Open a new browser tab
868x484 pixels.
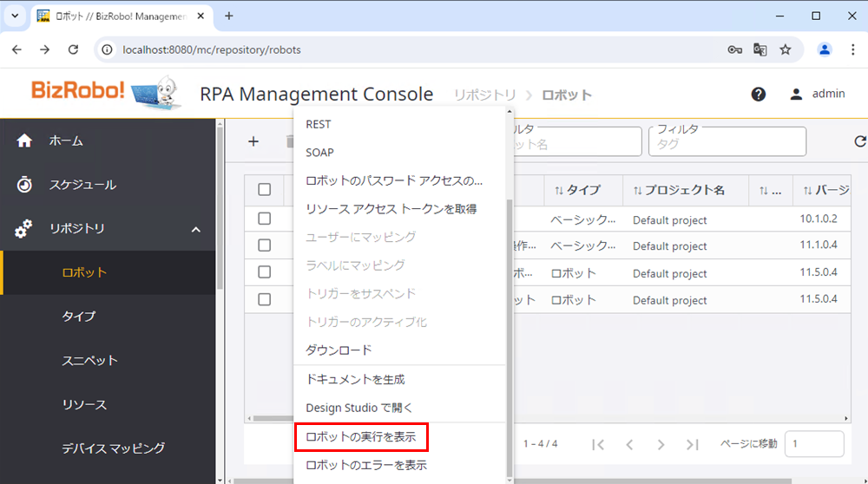tap(228, 16)
